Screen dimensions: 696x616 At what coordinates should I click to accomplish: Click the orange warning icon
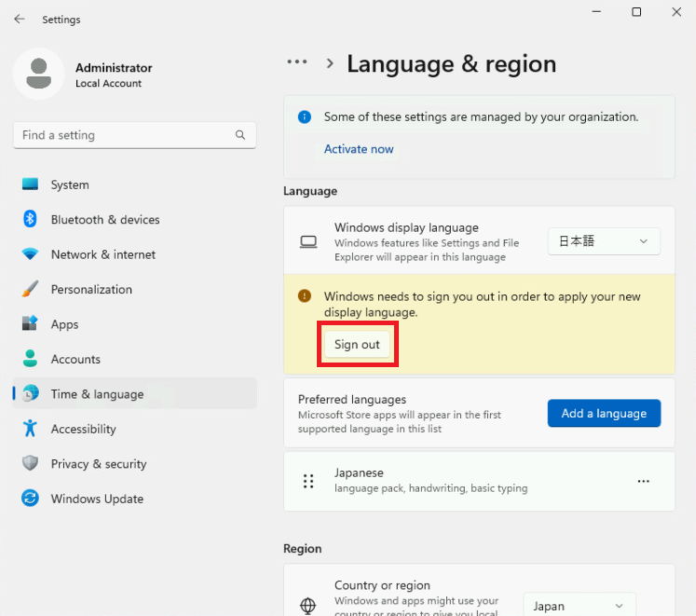point(305,295)
